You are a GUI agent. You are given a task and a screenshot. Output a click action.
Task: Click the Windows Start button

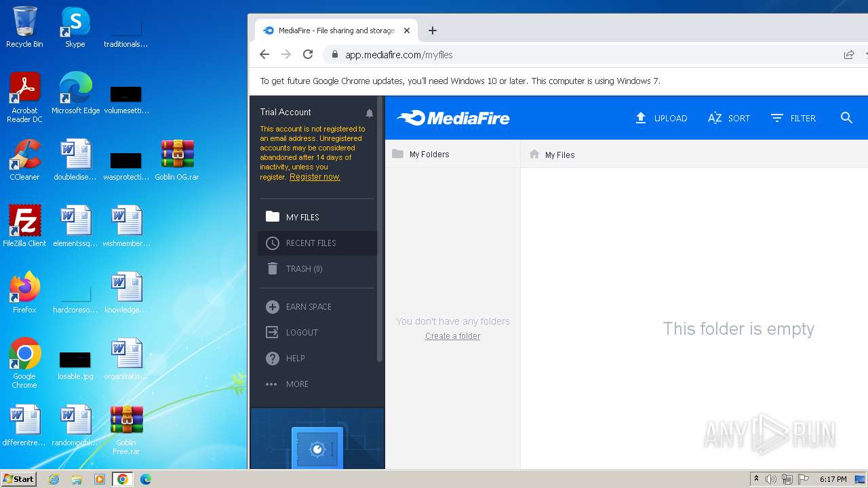point(19,479)
